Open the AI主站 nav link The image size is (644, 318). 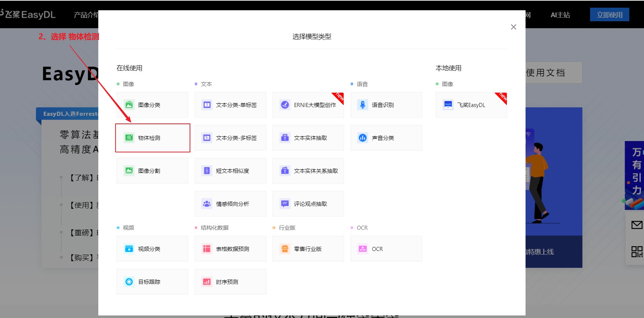pyautogui.click(x=560, y=15)
